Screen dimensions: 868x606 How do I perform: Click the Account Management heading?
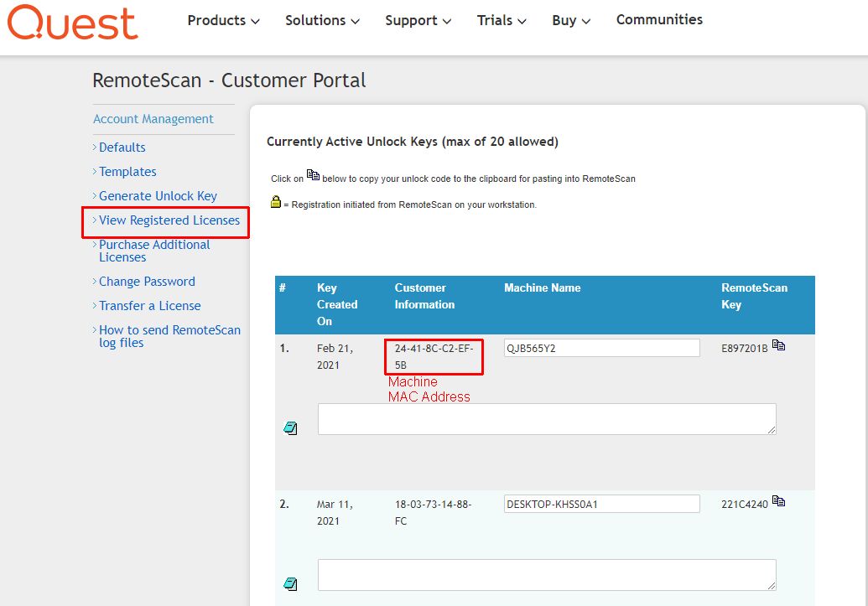[x=153, y=118]
